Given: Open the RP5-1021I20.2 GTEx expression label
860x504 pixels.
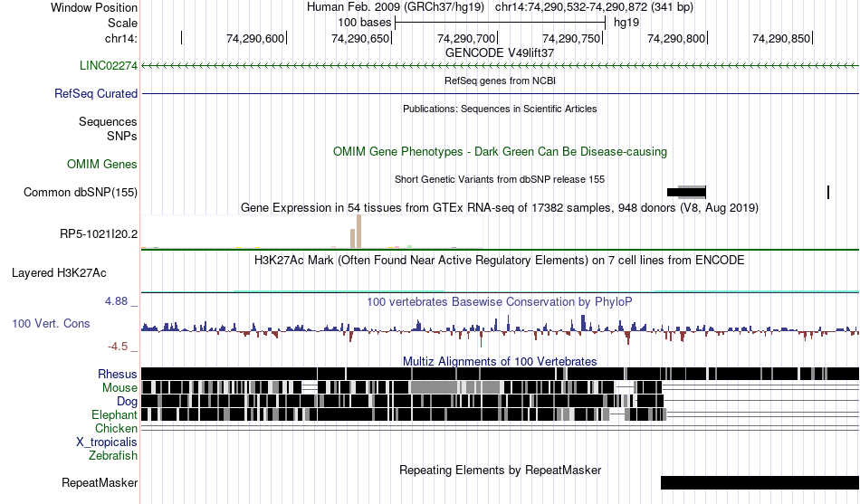Looking at the screenshot, I should [x=99, y=233].
